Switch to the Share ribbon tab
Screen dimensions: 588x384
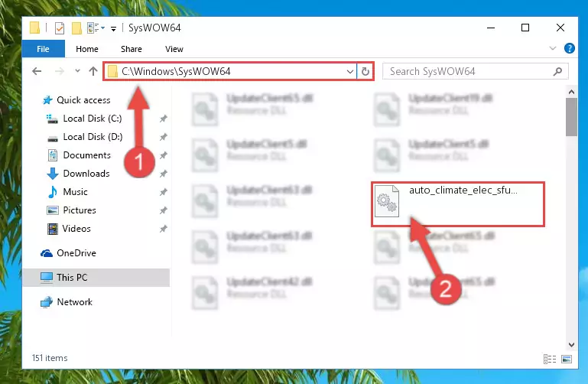coord(132,49)
